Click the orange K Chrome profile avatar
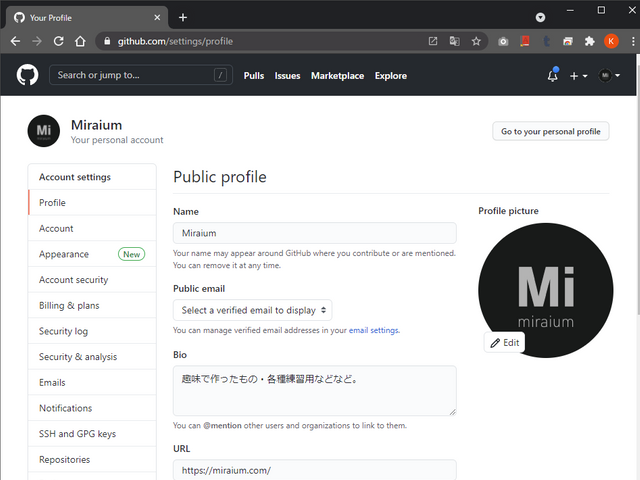 point(611,41)
